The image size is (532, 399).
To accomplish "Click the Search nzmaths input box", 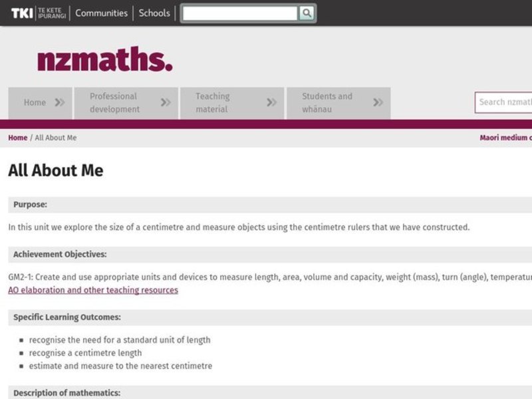I will [504, 102].
